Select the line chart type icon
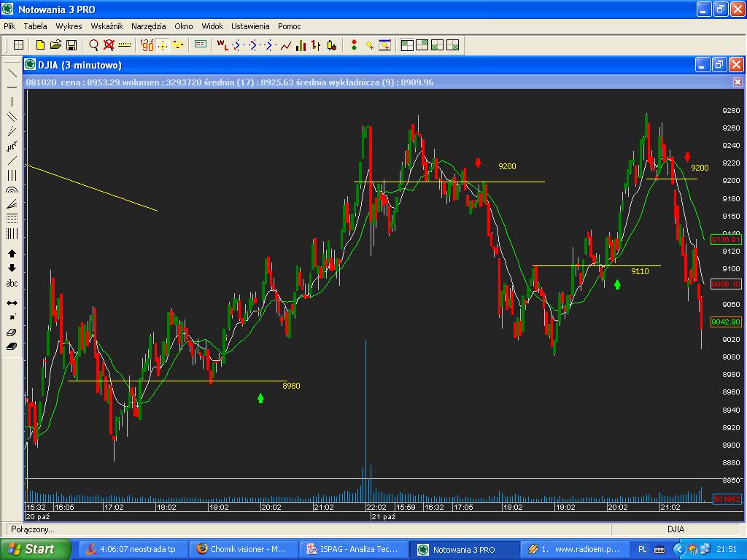747x560 pixels. [285, 45]
